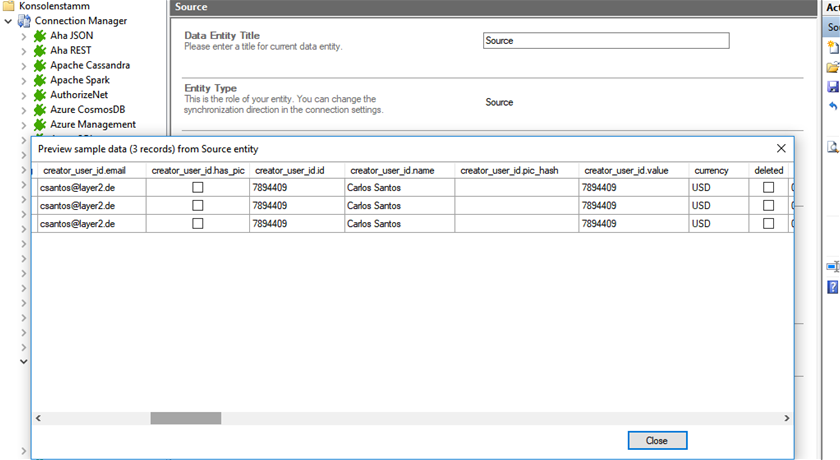840x460 pixels.
Task: Select the Apache Cassandra connection icon
Action: click(x=40, y=65)
